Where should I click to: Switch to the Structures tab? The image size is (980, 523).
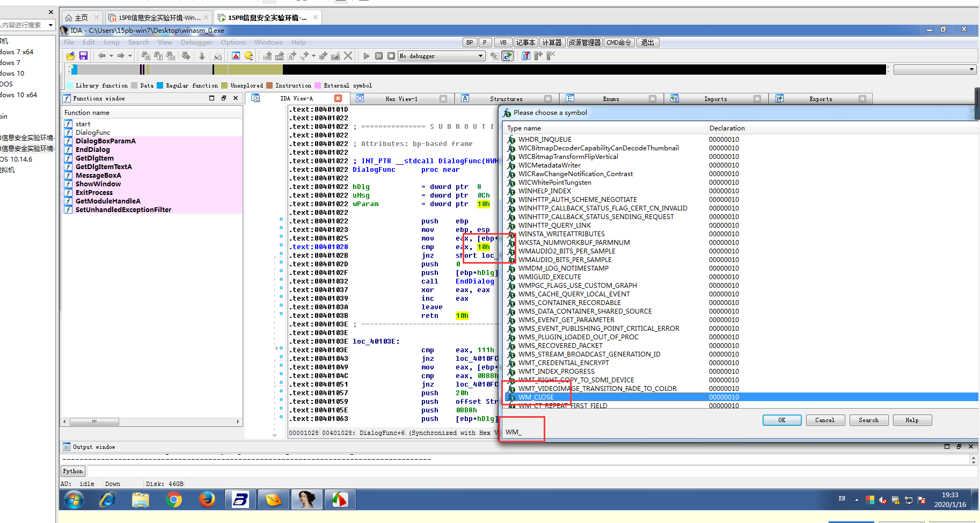tap(506, 99)
